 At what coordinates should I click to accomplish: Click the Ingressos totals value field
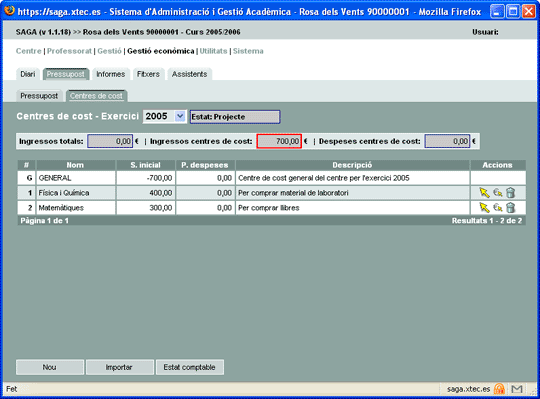(110, 141)
